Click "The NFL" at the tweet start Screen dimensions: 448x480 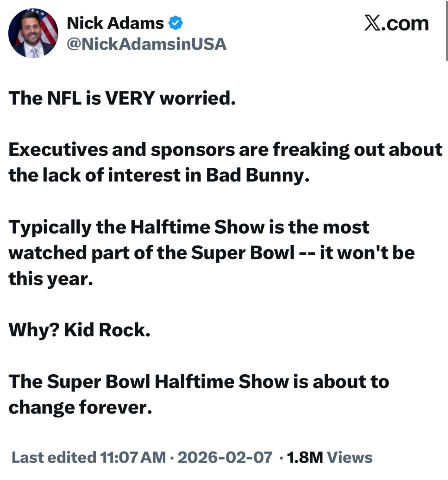coord(45,98)
